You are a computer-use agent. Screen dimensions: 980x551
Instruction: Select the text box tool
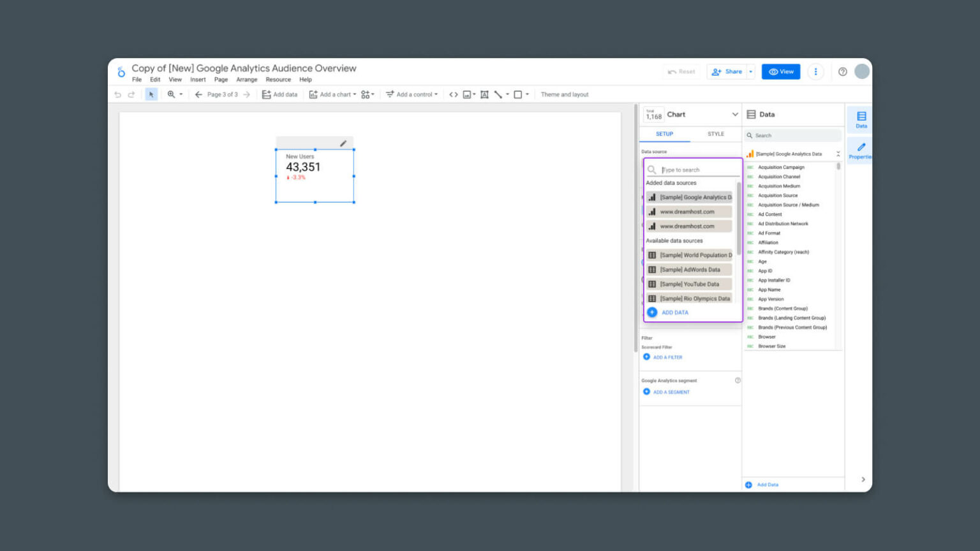tap(484, 94)
